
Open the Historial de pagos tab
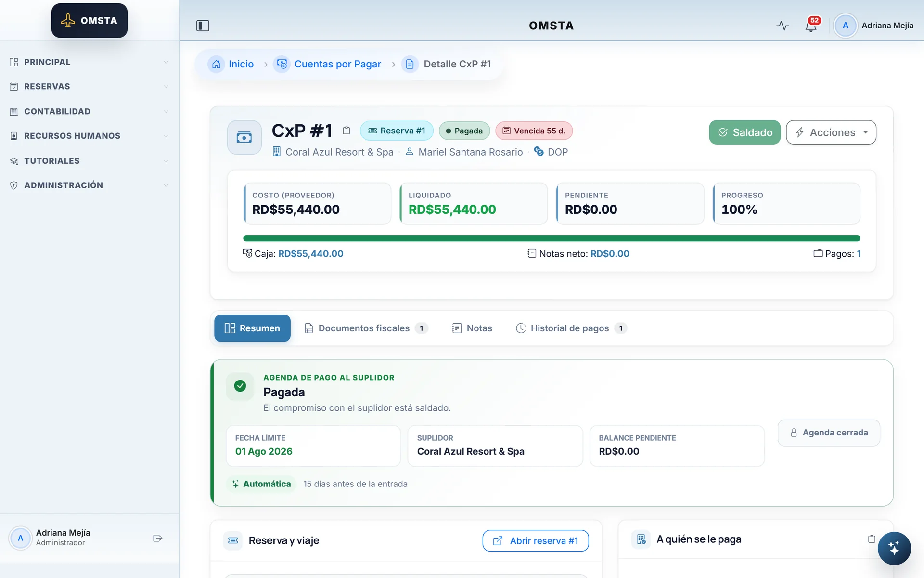point(571,328)
